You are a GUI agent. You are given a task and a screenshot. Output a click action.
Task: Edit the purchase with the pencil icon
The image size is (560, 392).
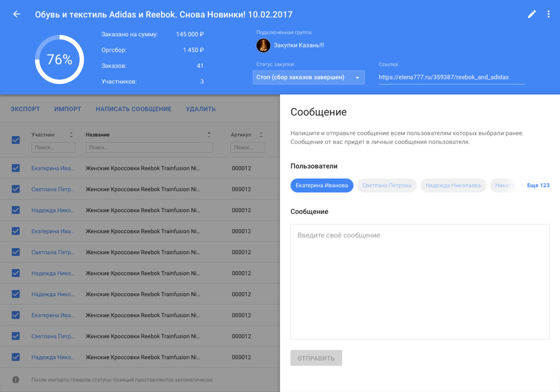click(x=532, y=14)
